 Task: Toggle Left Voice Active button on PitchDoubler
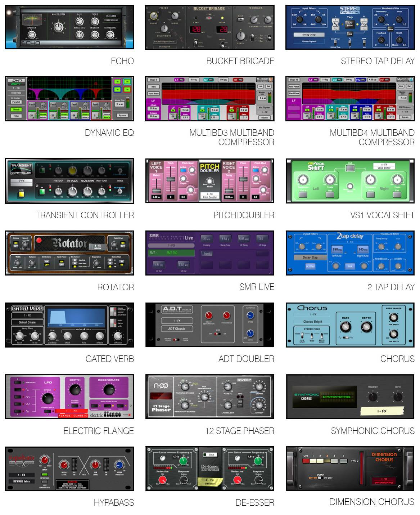[183, 170]
